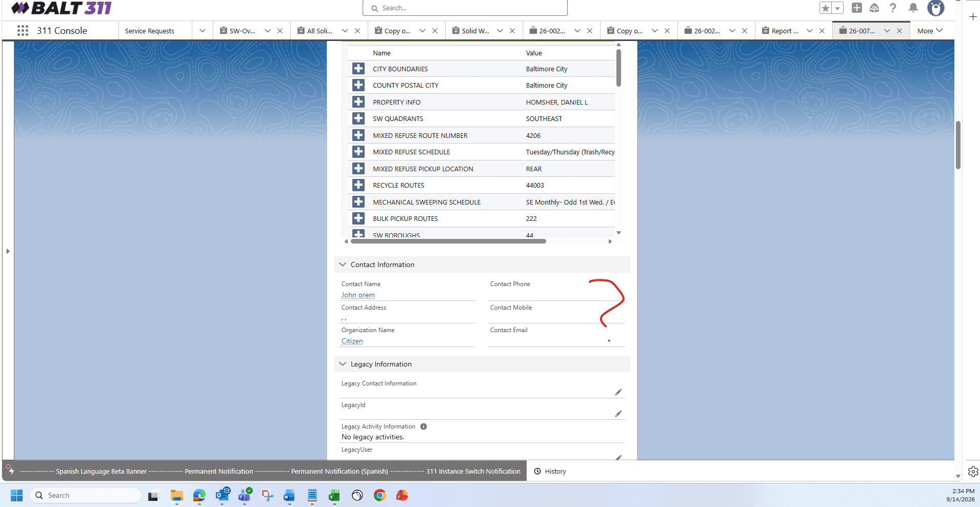Image resolution: width=980 pixels, height=507 pixels.
Task: Click the Legacy Activity Information info icon
Action: [424, 427]
